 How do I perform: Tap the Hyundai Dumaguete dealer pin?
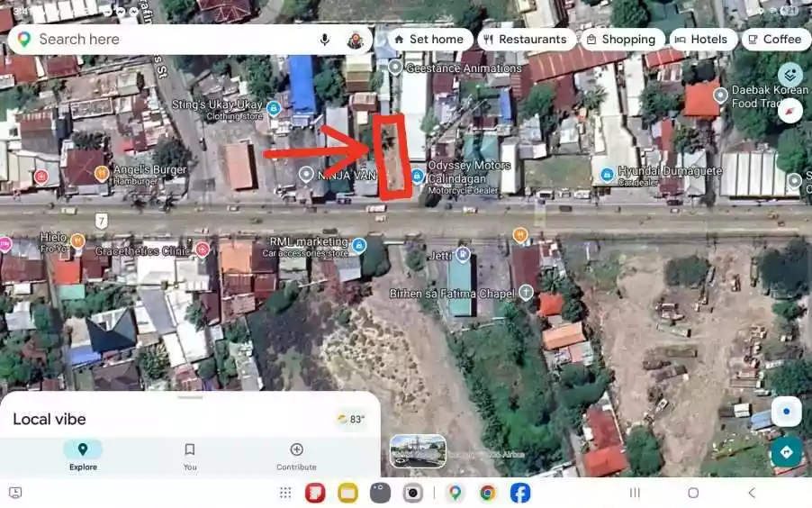point(607,174)
